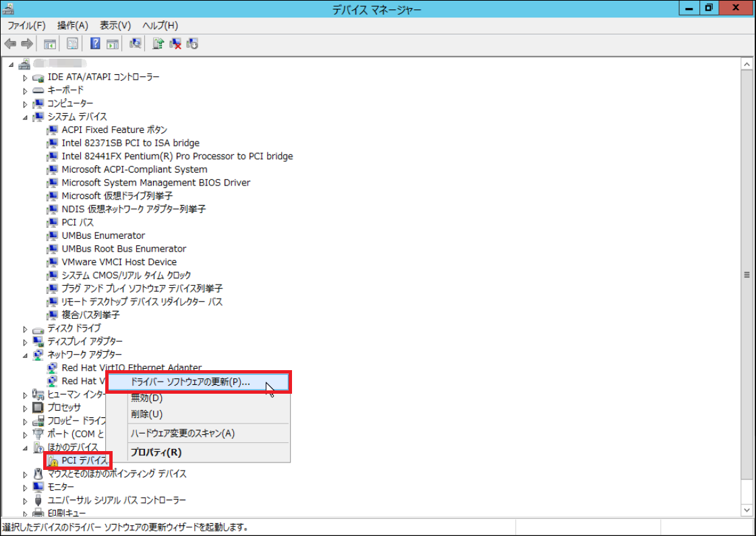Toggle the show/hide console tree toolbar icon
Viewport: 756px width, 536px height.
tap(50, 44)
